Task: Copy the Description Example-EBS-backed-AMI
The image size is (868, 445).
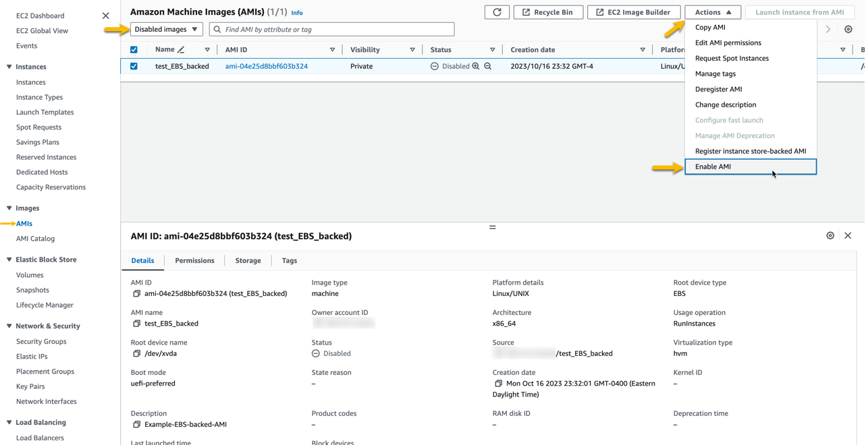Action: (135, 424)
